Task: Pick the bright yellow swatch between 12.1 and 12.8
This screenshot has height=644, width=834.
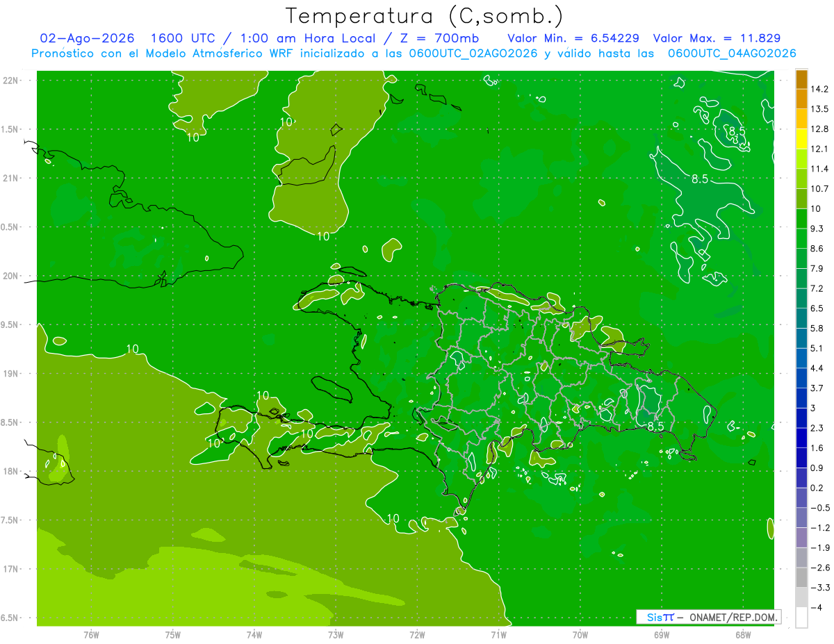Action: [801, 139]
